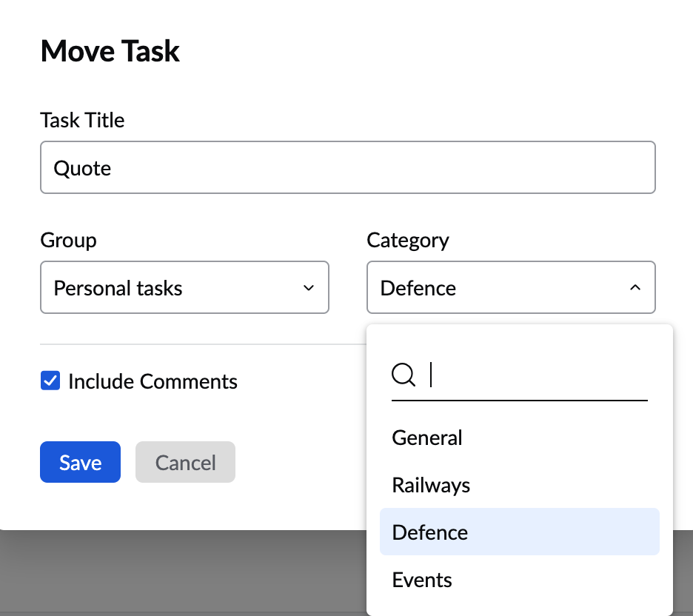Viewport: 693px width, 616px height.
Task: Click the Include Comments label text
Action: pyautogui.click(x=153, y=381)
